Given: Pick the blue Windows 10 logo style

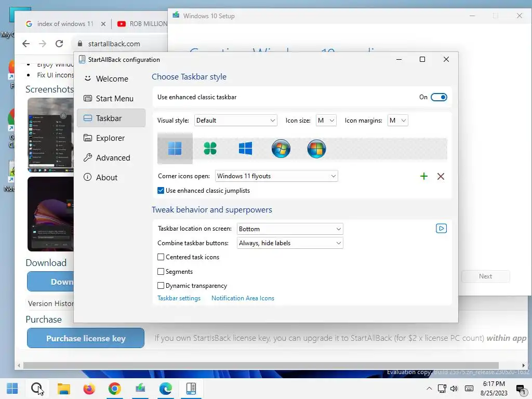Looking at the screenshot, I should [245, 149].
